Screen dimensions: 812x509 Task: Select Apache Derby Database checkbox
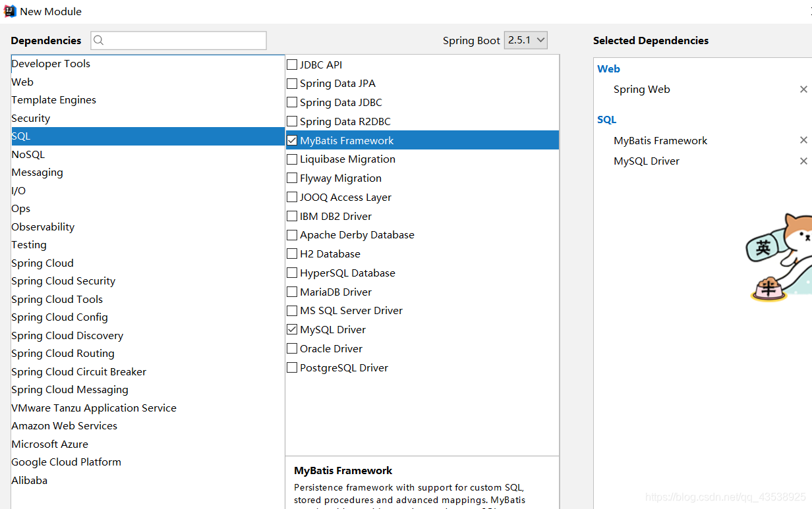(x=292, y=235)
